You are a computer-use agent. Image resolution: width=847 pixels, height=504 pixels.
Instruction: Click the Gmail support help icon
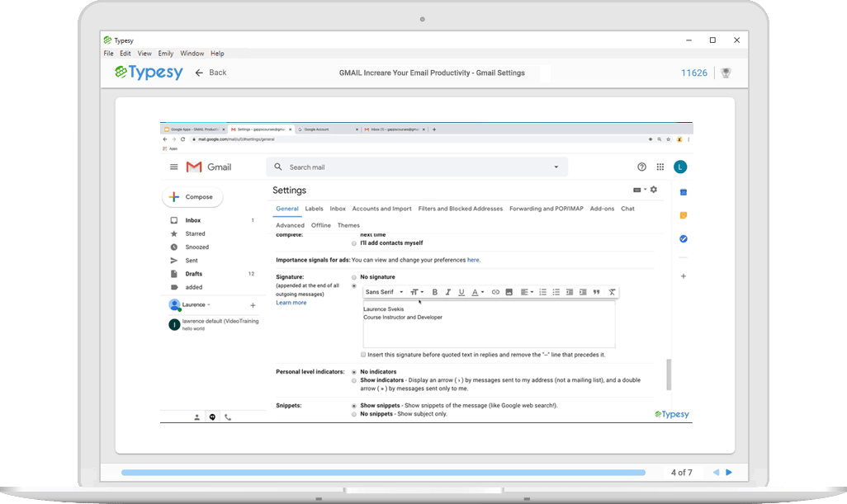click(x=641, y=167)
